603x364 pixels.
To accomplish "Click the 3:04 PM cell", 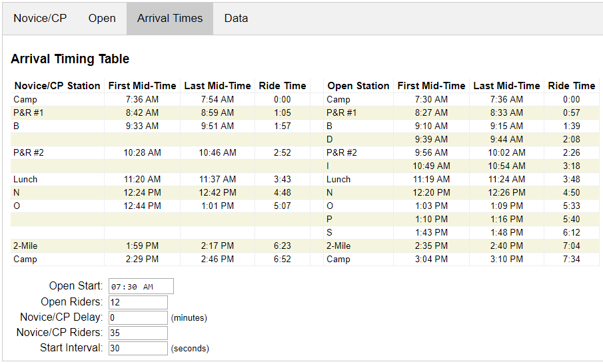I will pyautogui.click(x=432, y=259).
